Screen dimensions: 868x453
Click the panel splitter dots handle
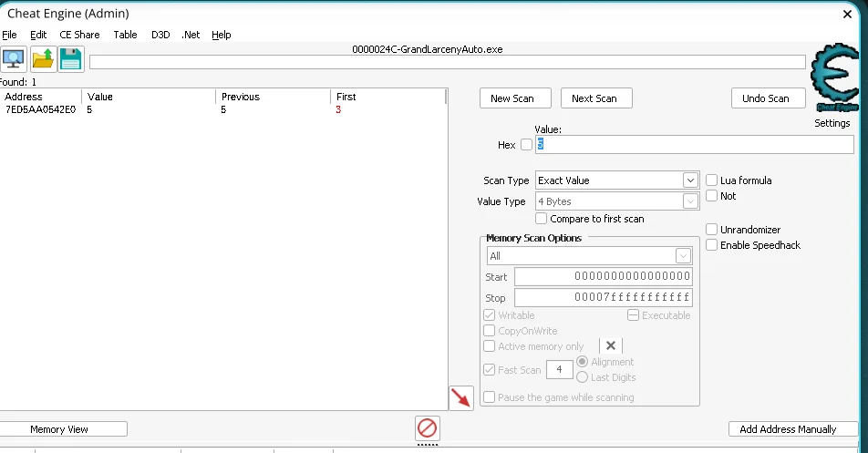coord(428,445)
